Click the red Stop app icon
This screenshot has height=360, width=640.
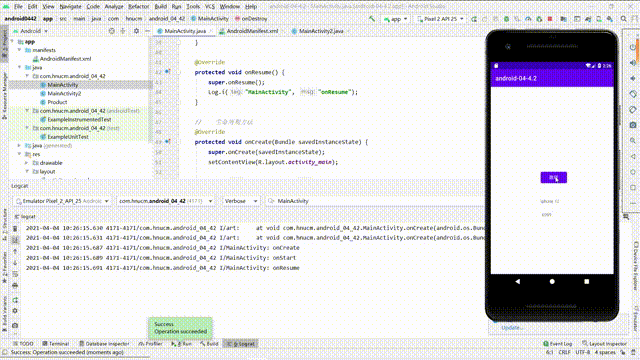tap(550, 19)
